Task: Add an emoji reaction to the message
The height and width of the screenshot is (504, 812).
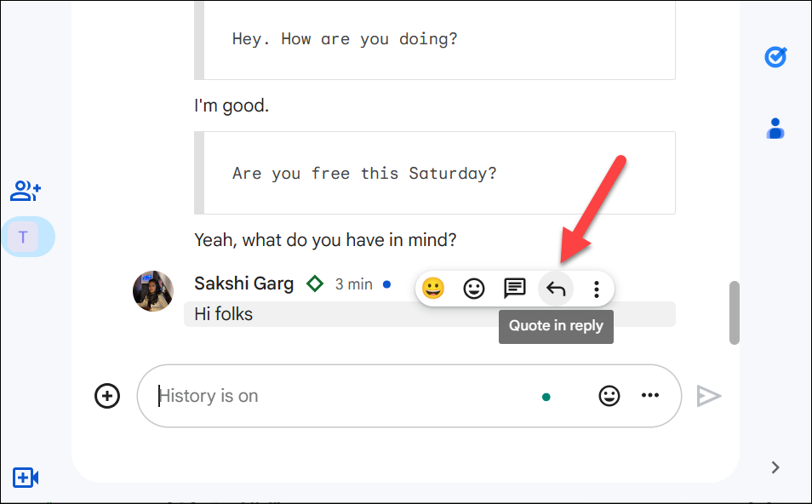Action: point(473,288)
